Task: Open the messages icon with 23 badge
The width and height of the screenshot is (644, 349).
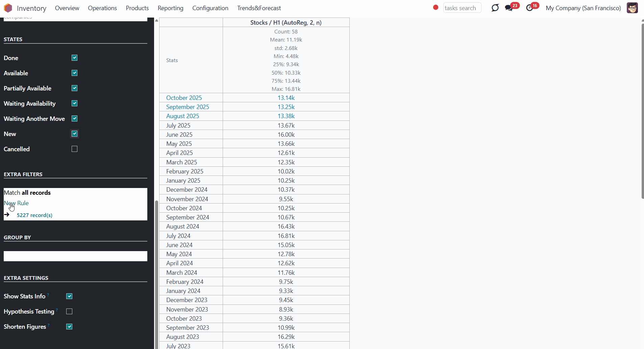Action: (509, 8)
